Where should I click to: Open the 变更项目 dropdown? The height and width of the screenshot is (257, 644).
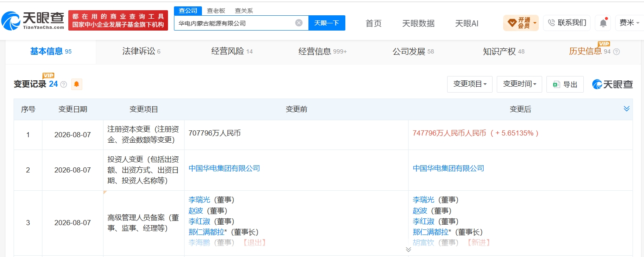click(470, 84)
